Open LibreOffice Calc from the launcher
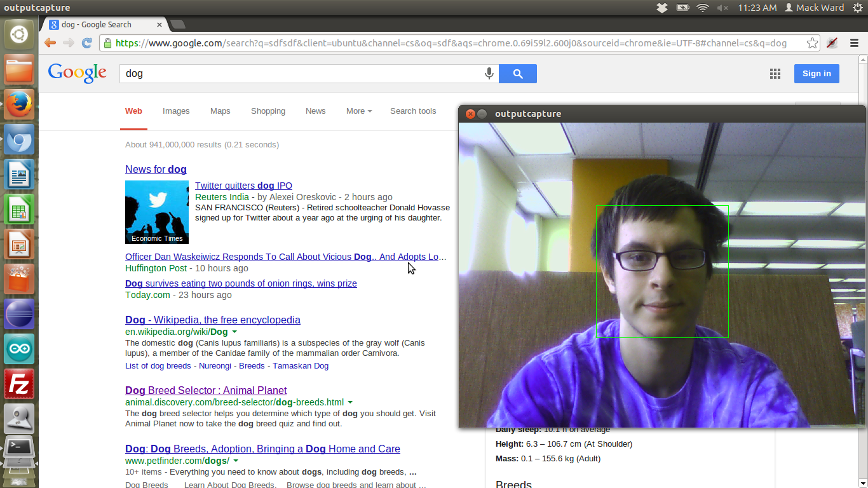 (x=19, y=209)
